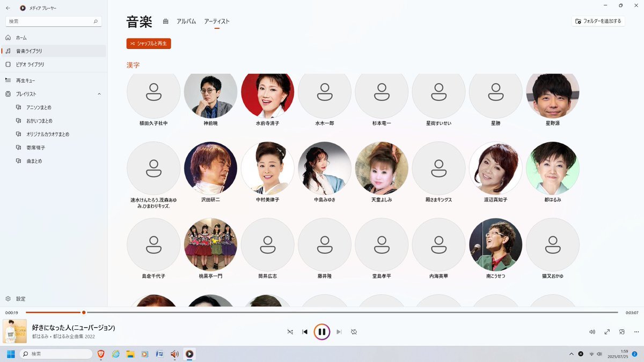Open artist 神前暁
Viewport: 644px width, 362px height.
point(211,100)
